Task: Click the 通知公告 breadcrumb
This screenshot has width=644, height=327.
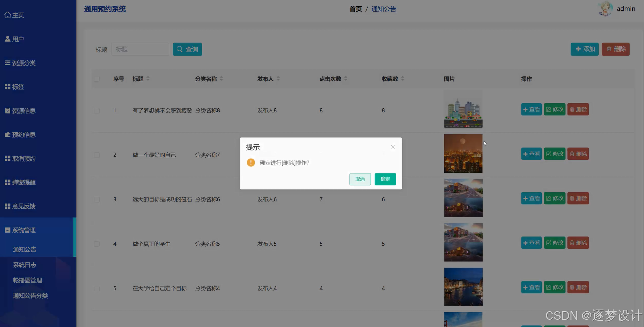Action: pyautogui.click(x=384, y=9)
